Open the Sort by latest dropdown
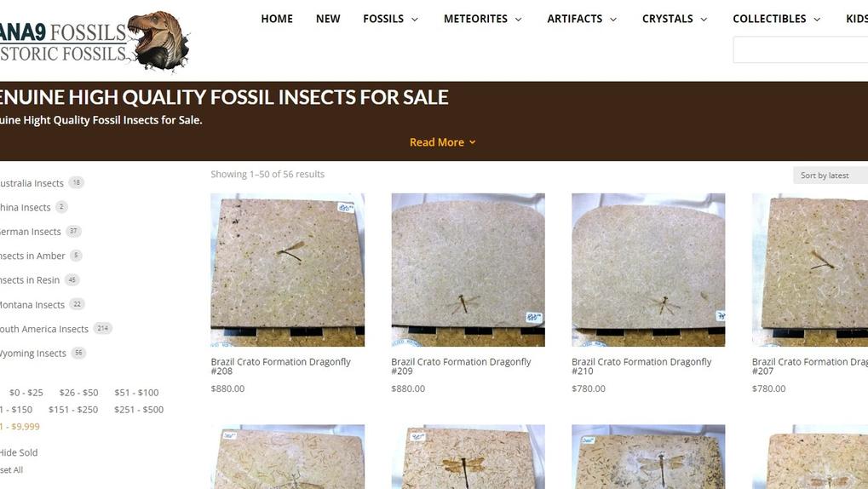The image size is (868, 489). (830, 175)
